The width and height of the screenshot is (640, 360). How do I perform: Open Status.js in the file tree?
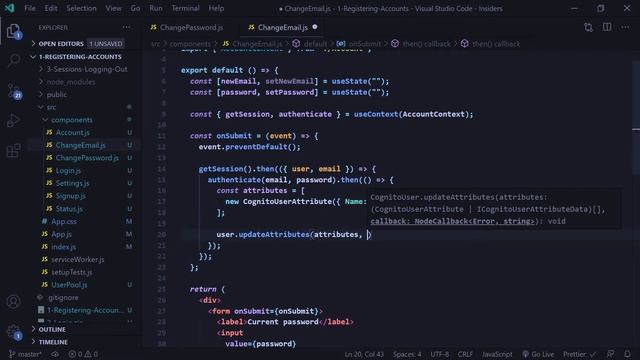(x=69, y=209)
